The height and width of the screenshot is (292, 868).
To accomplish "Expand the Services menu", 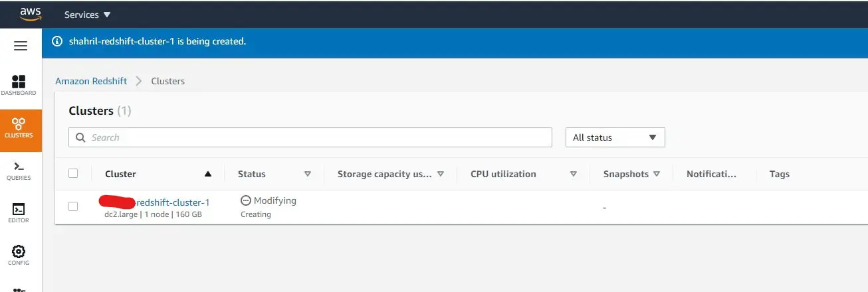I will [x=88, y=15].
